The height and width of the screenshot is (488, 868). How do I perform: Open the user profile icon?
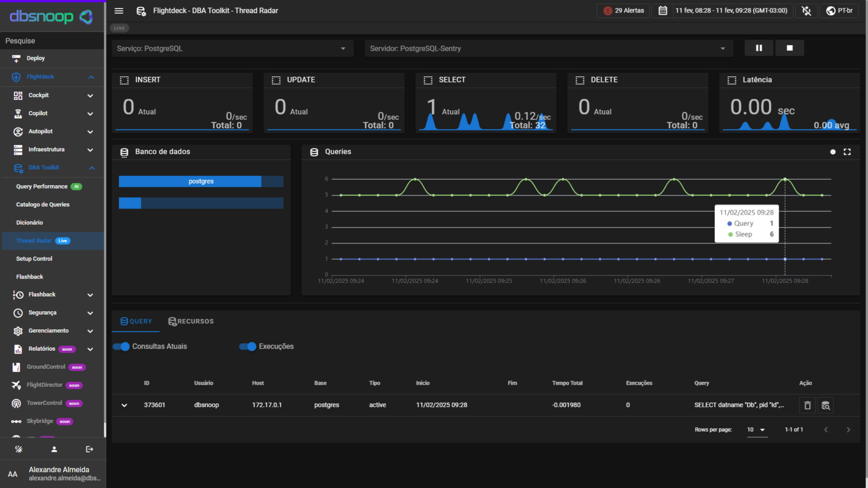click(x=54, y=450)
